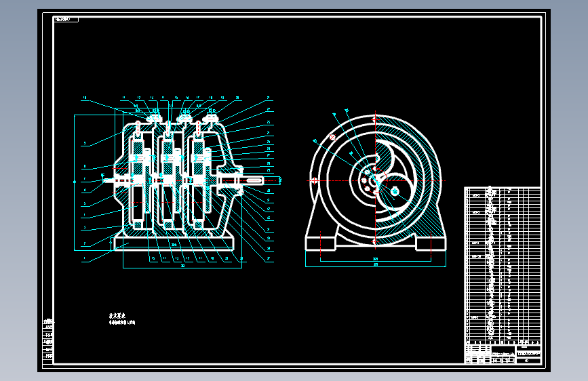The height and width of the screenshot is (381, 588).
Task: Select the base plate of the section view
Action: click(x=174, y=244)
